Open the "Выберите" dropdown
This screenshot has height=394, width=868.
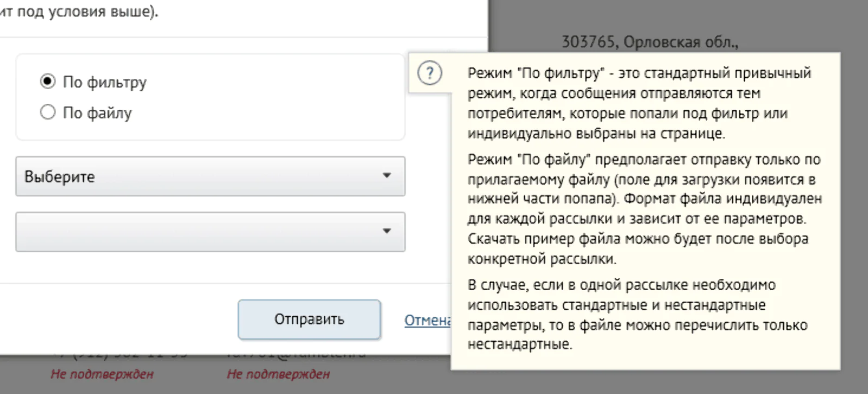[210, 176]
